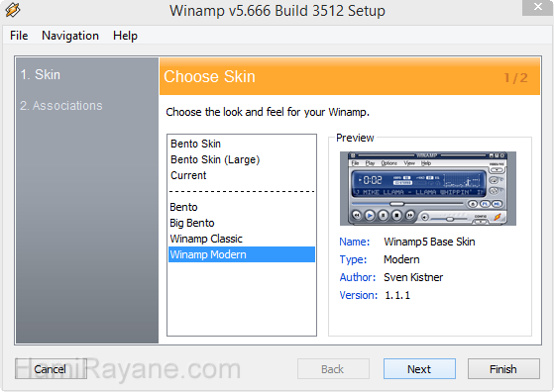Select Bento Skin (Large) in the list

tap(241, 159)
